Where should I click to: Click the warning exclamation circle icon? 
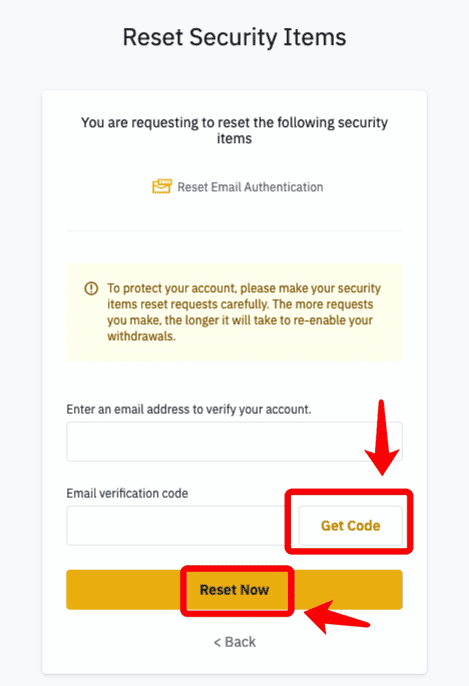coord(91,288)
